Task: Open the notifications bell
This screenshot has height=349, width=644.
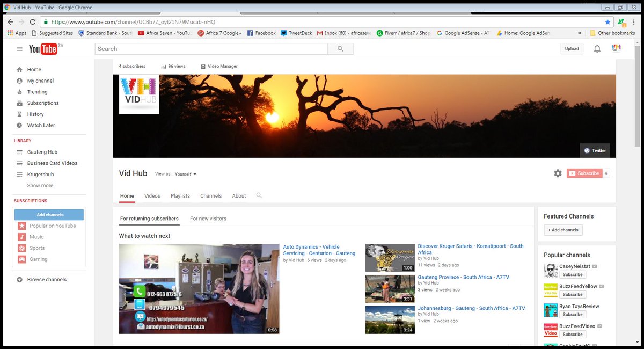Action: [x=597, y=49]
